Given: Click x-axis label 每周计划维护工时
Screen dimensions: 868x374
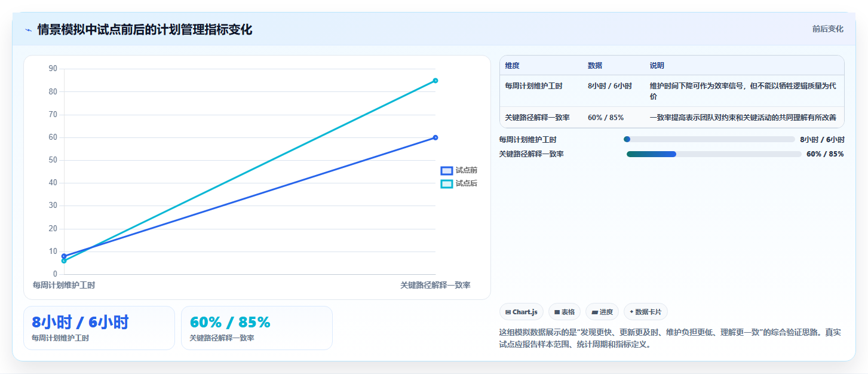Looking at the screenshot, I should 64,286.
